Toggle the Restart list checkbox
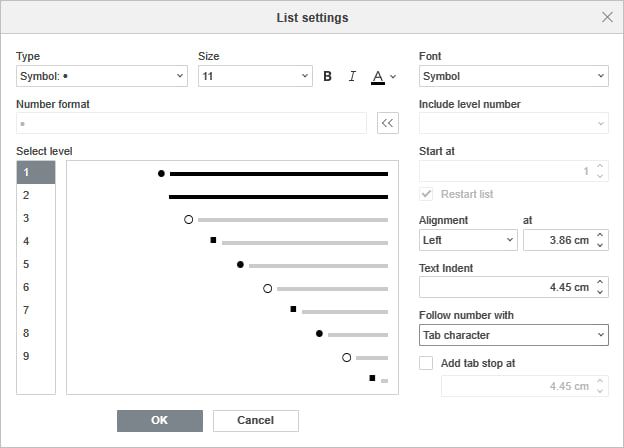The width and height of the screenshot is (624, 448). [x=427, y=194]
